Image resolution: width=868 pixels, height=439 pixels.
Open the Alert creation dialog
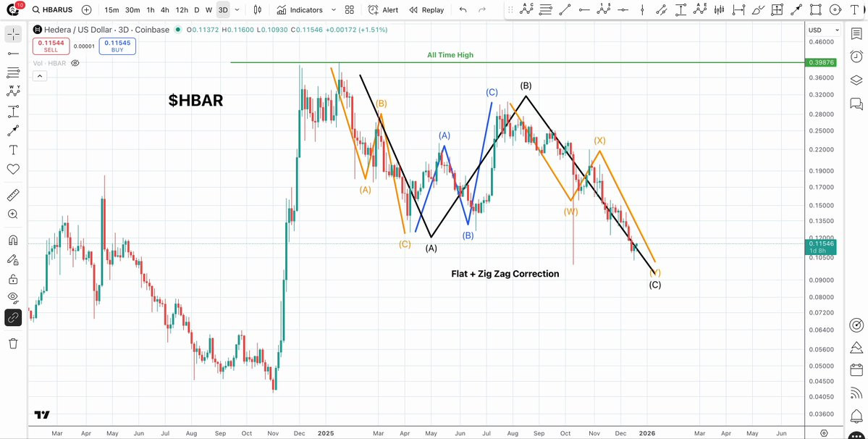pos(383,10)
